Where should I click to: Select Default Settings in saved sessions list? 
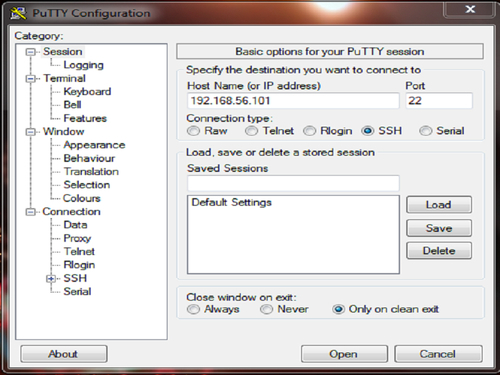tap(232, 202)
